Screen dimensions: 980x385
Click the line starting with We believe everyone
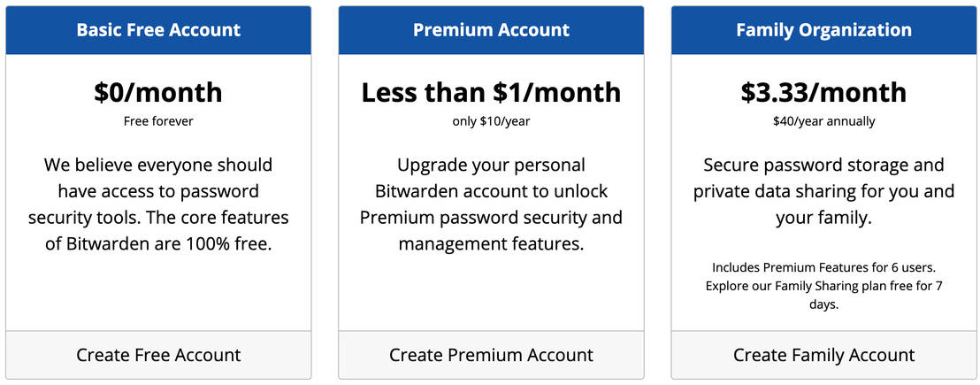click(x=158, y=165)
